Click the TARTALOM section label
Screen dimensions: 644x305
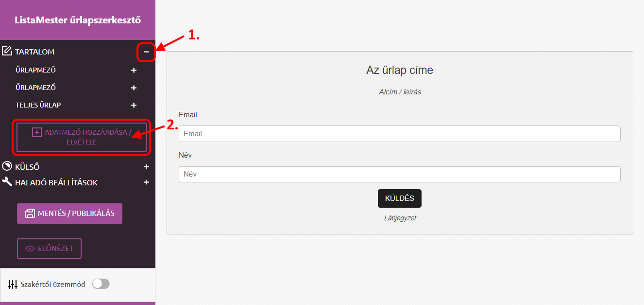coord(34,52)
